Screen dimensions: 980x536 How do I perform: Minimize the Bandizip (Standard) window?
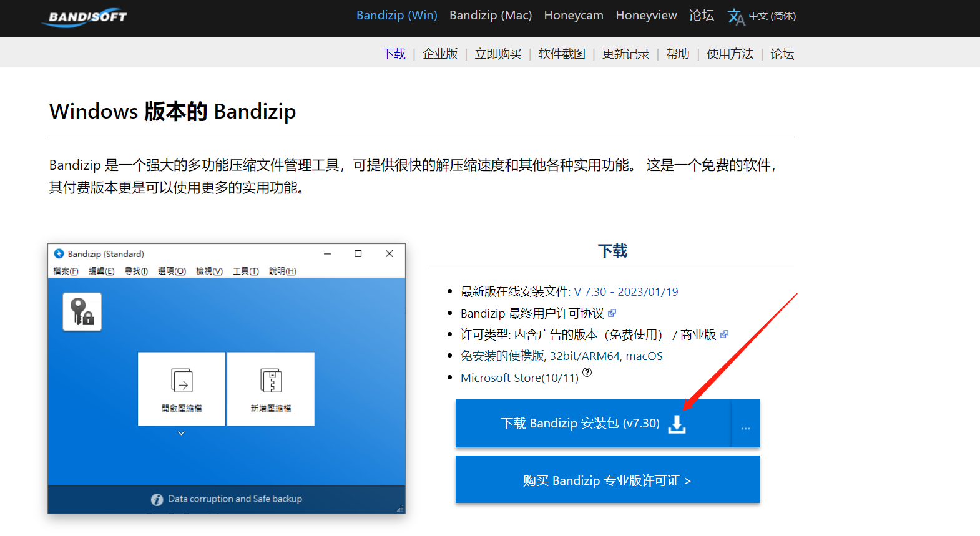(327, 253)
